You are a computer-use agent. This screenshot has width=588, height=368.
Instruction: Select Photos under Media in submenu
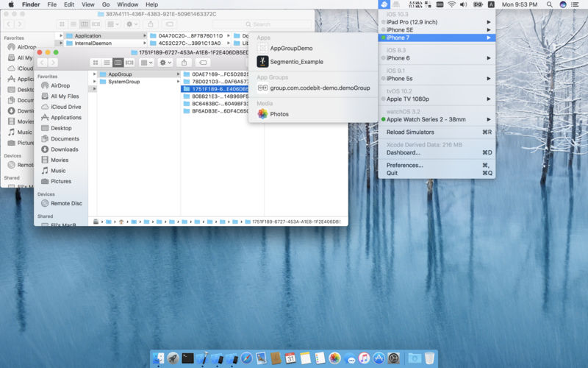313,114
